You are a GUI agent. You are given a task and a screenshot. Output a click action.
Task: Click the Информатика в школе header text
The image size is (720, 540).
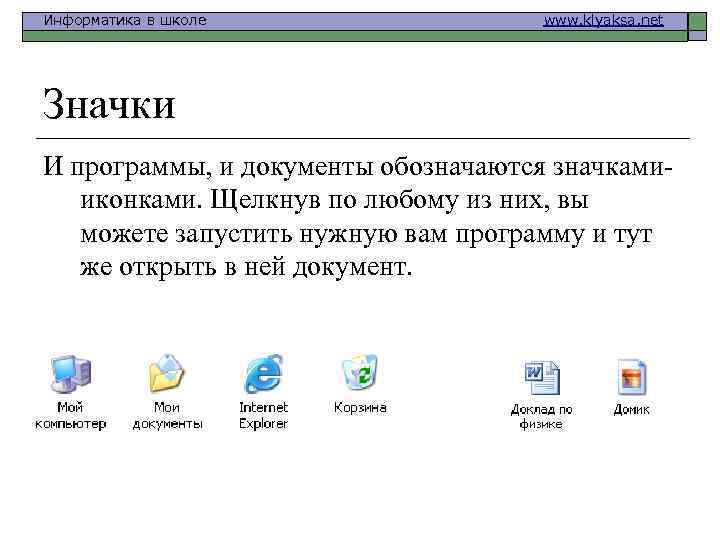click(x=125, y=21)
